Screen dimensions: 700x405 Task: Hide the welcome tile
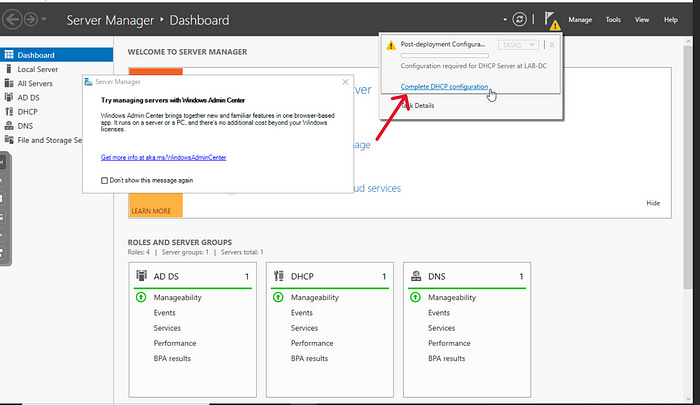[x=653, y=203]
